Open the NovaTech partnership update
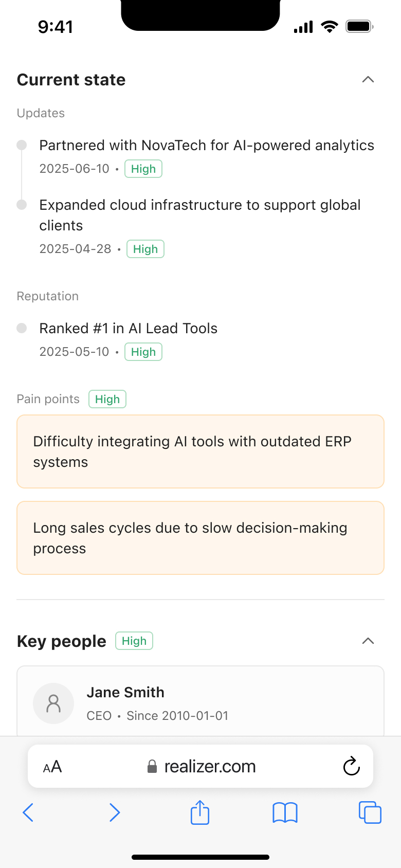This screenshot has width=401, height=868. pyautogui.click(x=207, y=146)
